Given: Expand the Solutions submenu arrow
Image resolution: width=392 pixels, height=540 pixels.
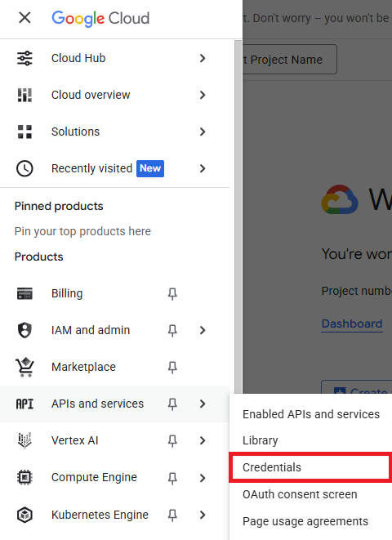Looking at the screenshot, I should pos(203,132).
